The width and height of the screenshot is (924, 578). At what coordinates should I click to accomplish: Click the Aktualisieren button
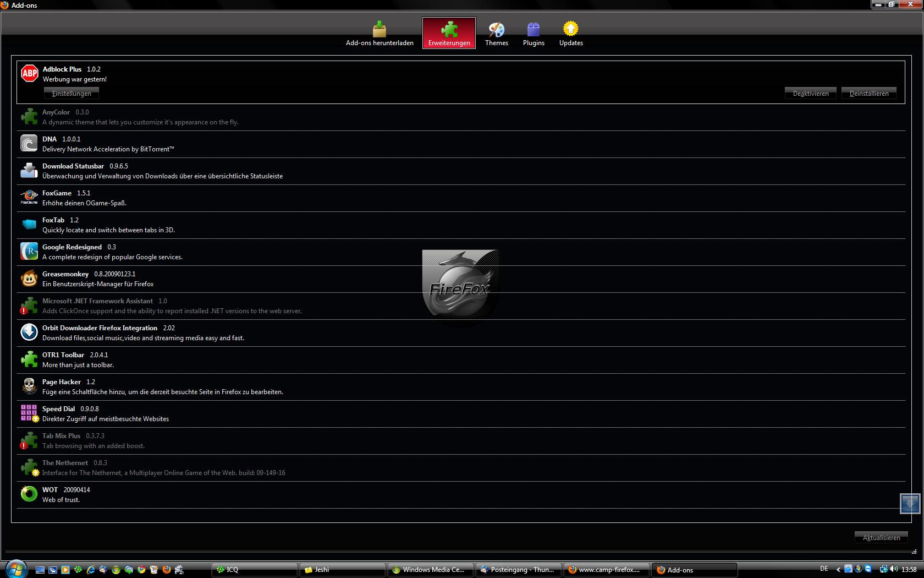(881, 538)
